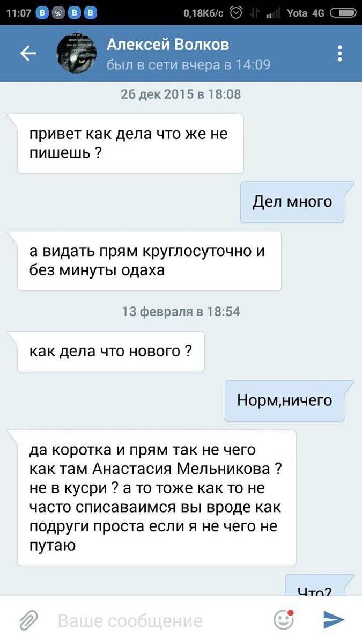Tap the blue send arrow
This screenshot has width=362, height=644.
[x=334, y=620]
